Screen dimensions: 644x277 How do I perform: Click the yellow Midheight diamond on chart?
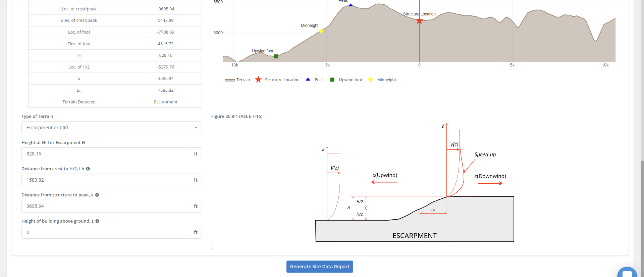pos(321,31)
